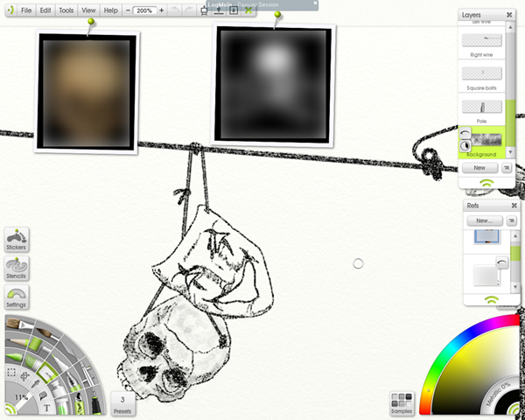Open the Edit menu
This screenshot has width=525, height=420.
pyautogui.click(x=45, y=10)
